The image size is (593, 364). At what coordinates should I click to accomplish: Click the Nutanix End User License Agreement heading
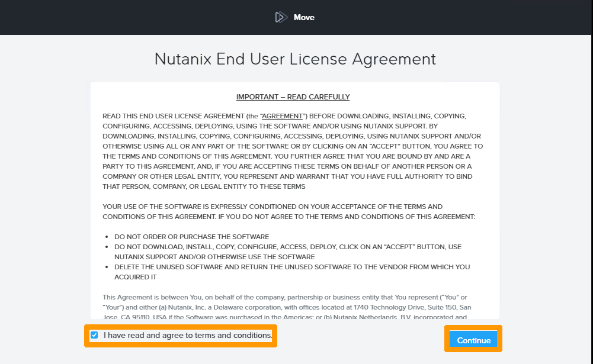(x=295, y=59)
